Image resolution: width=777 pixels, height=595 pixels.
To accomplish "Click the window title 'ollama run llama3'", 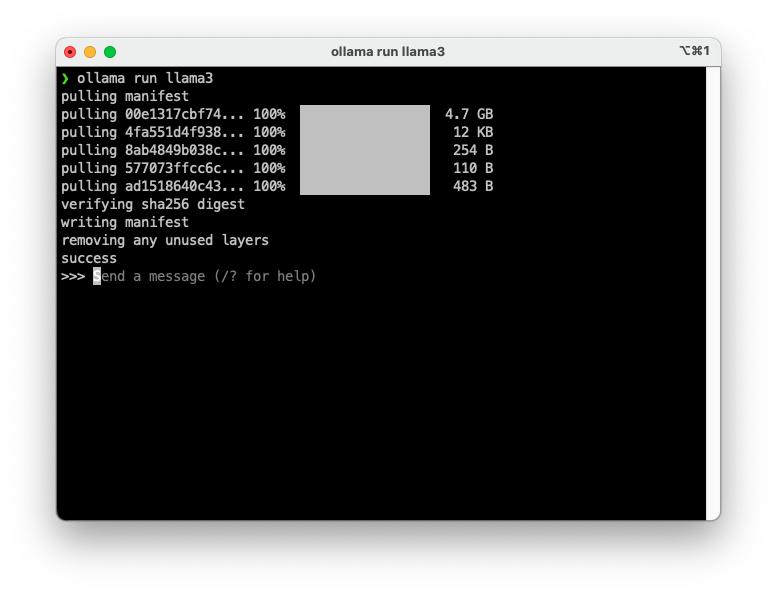I will tap(388, 52).
